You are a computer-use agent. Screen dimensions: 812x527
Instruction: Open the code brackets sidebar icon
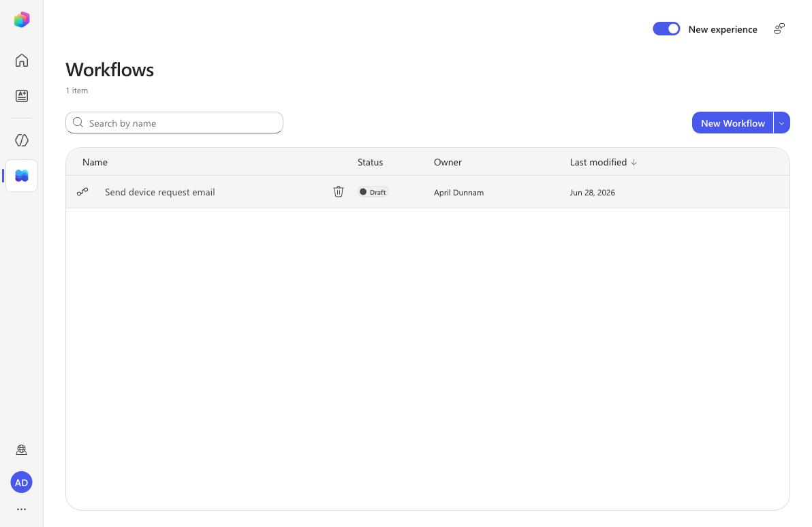pyautogui.click(x=22, y=140)
